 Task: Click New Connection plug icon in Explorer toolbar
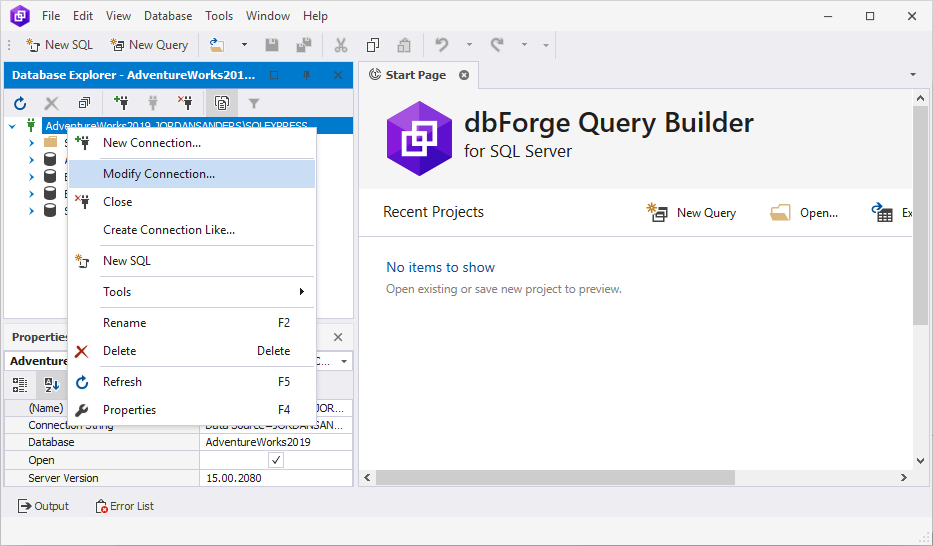[121, 103]
